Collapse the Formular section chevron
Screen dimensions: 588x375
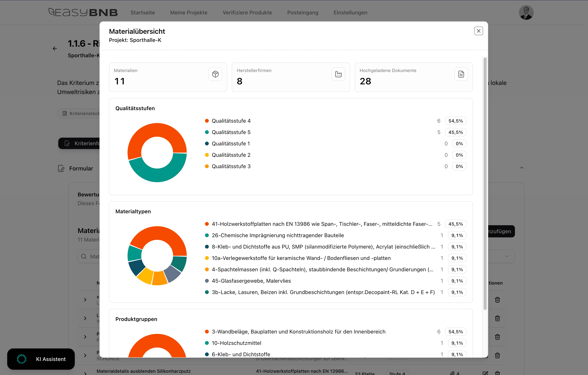(522, 168)
